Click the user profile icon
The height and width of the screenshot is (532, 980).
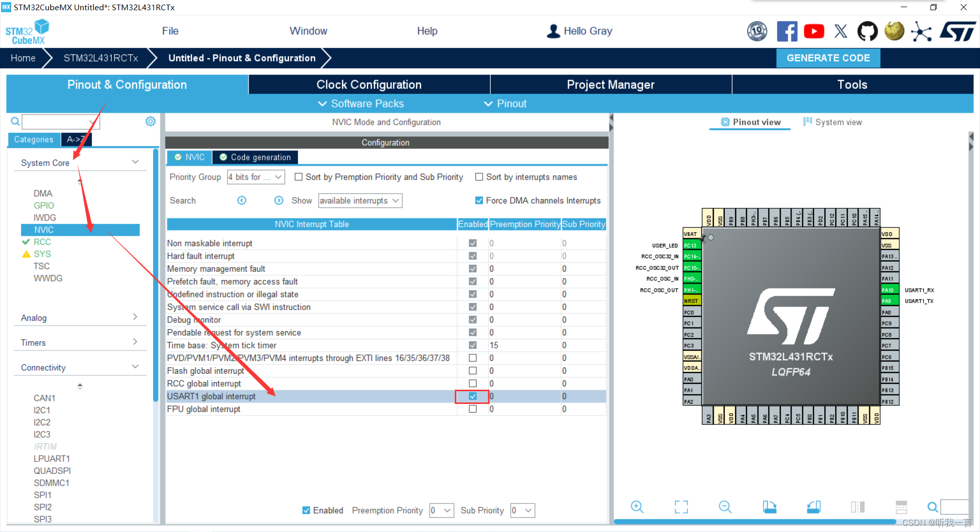tap(553, 31)
